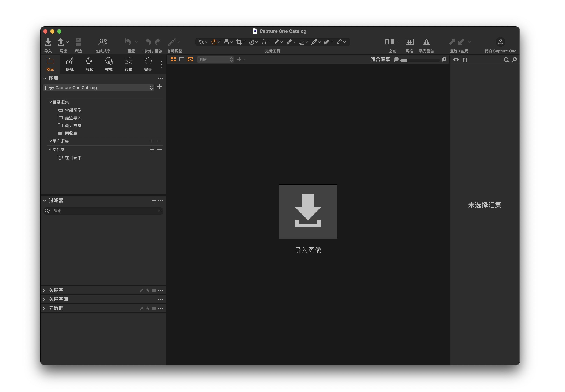Toggle the browser visibility eye icon
The height and width of the screenshot is (392, 565).
pos(456,60)
